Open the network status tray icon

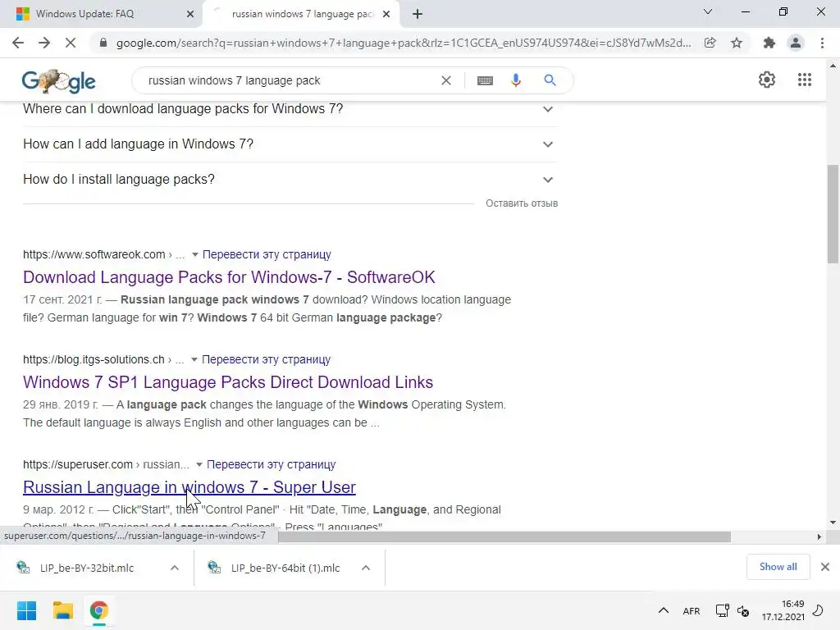pos(722,610)
